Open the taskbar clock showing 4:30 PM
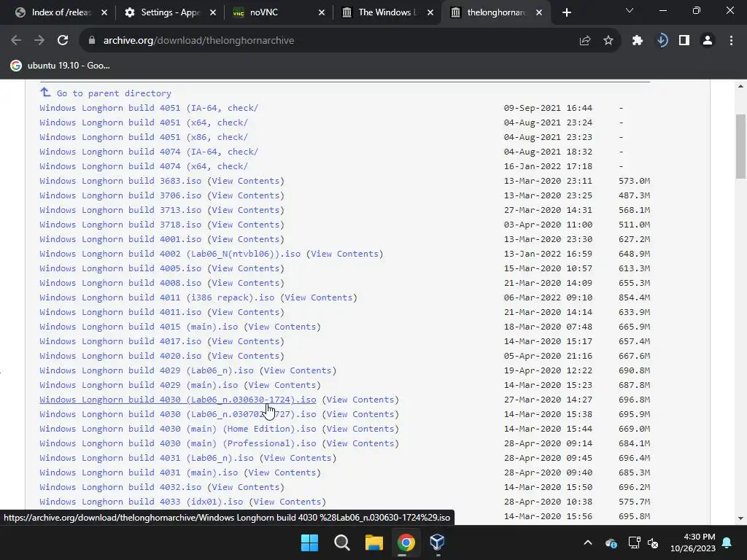Image resolution: width=747 pixels, height=560 pixels. click(x=693, y=542)
